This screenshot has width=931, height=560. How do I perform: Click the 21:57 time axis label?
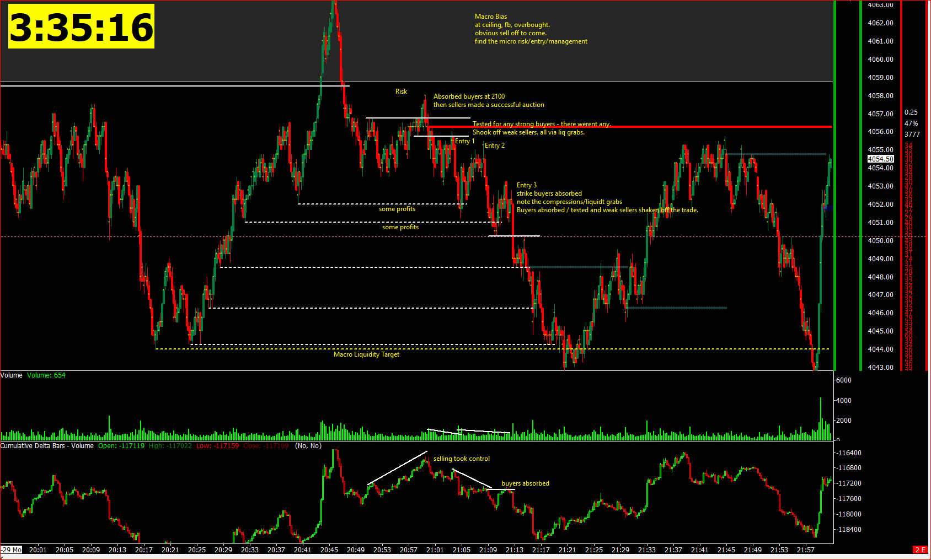(806, 550)
